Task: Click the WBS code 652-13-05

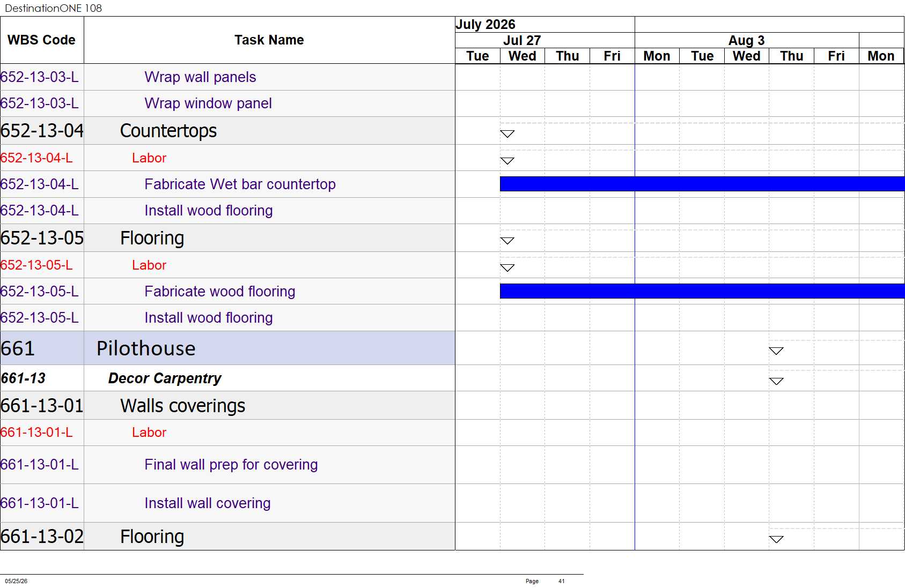Action: 42,238
